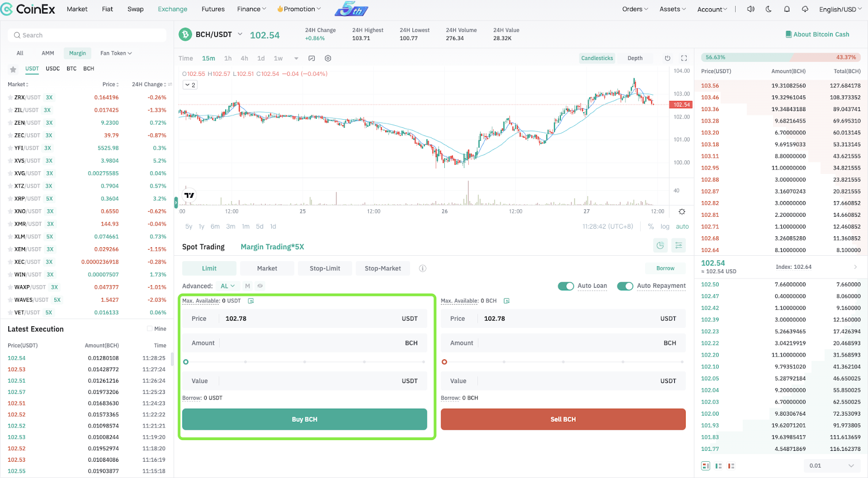Click transfer icon next to 0 USDT
This screenshot has height=478, width=868.
(251, 301)
